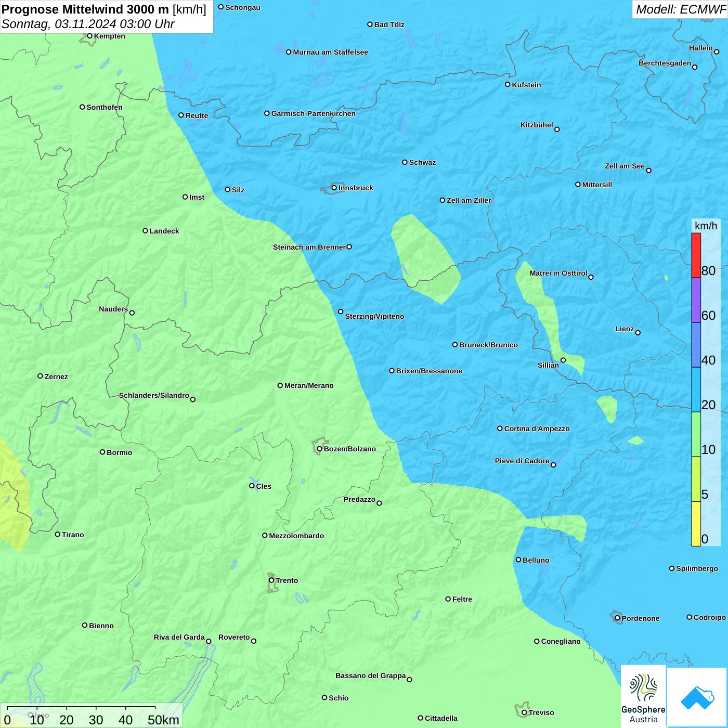Click the Berchtesgaden label
This screenshot has height=728, width=728.
(665, 63)
